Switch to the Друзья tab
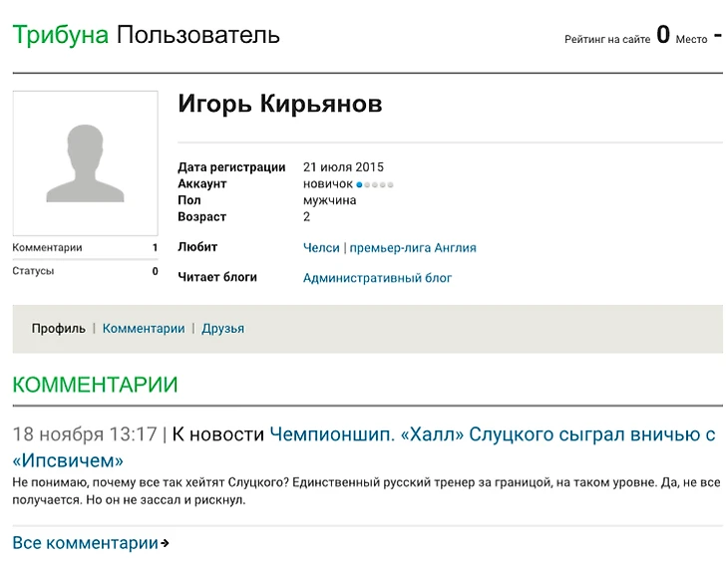This screenshot has height=563, width=728. [222, 329]
